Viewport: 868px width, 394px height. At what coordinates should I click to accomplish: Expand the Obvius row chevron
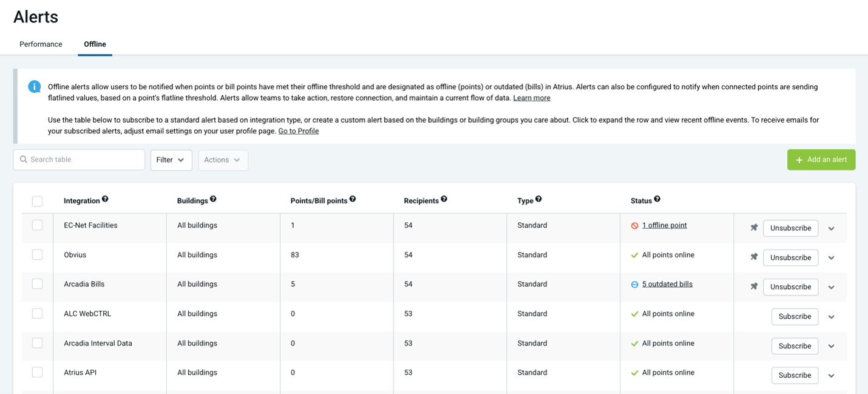(x=832, y=257)
